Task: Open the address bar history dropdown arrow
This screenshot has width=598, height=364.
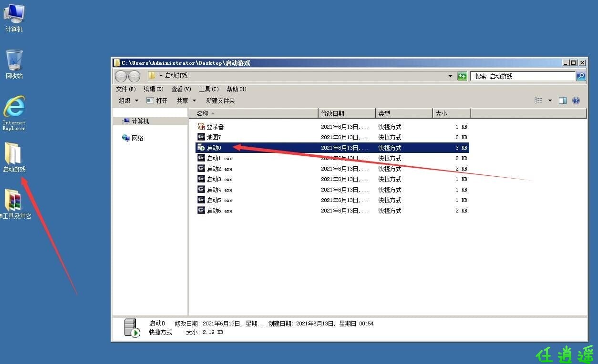Action: 451,76
